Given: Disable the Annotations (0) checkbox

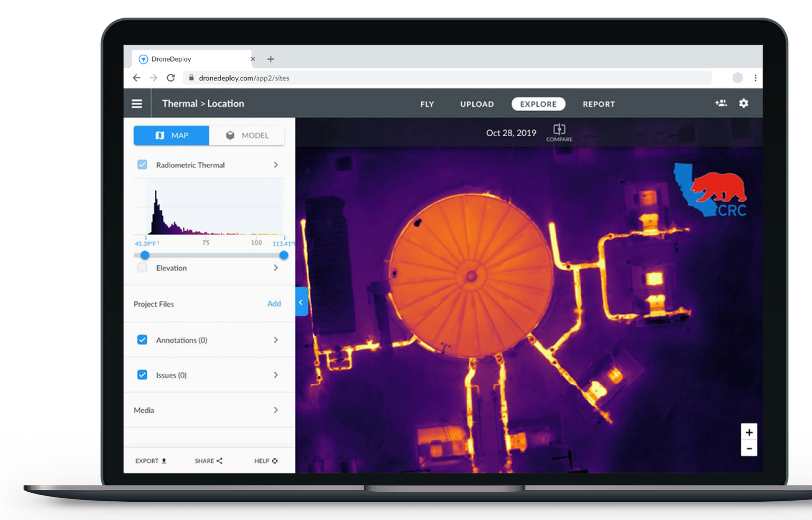Looking at the screenshot, I should (142, 340).
